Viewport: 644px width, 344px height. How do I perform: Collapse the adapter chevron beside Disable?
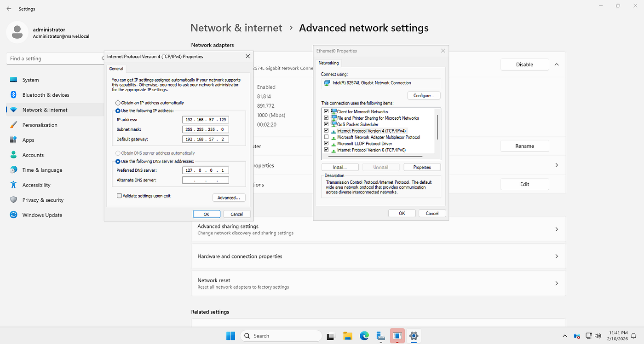(557, 64)
